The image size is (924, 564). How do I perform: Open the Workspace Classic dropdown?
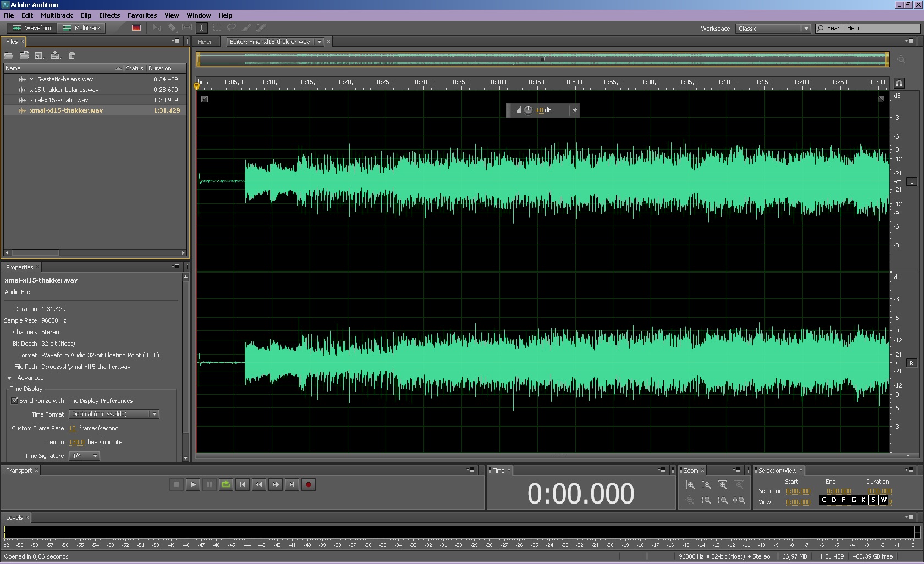click(x=773, y=29)
